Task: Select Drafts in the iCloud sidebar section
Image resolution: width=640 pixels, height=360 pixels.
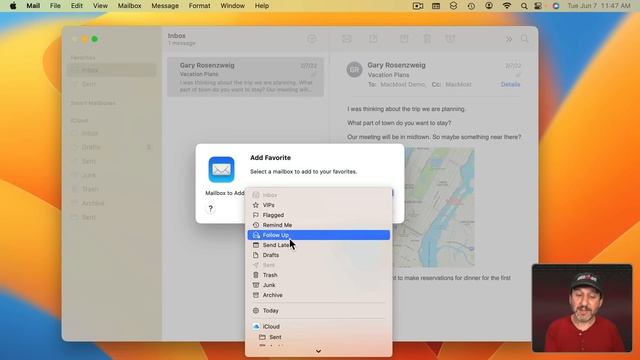Action: (111, 147)
